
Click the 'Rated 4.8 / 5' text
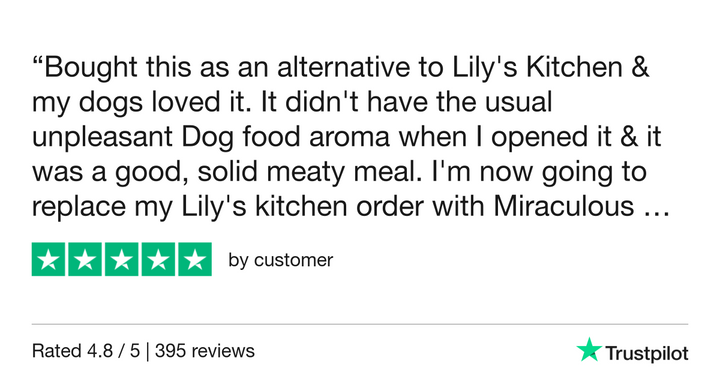click(x=86, y=351)
